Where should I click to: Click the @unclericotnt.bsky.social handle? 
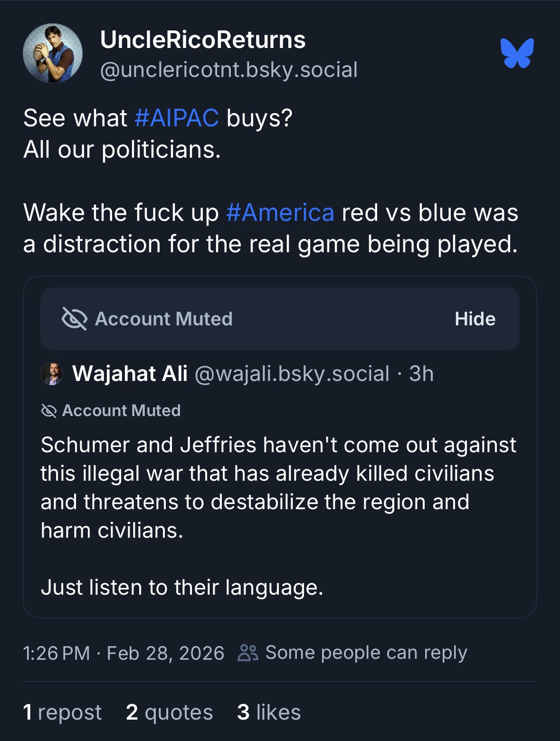click(228, 70)
